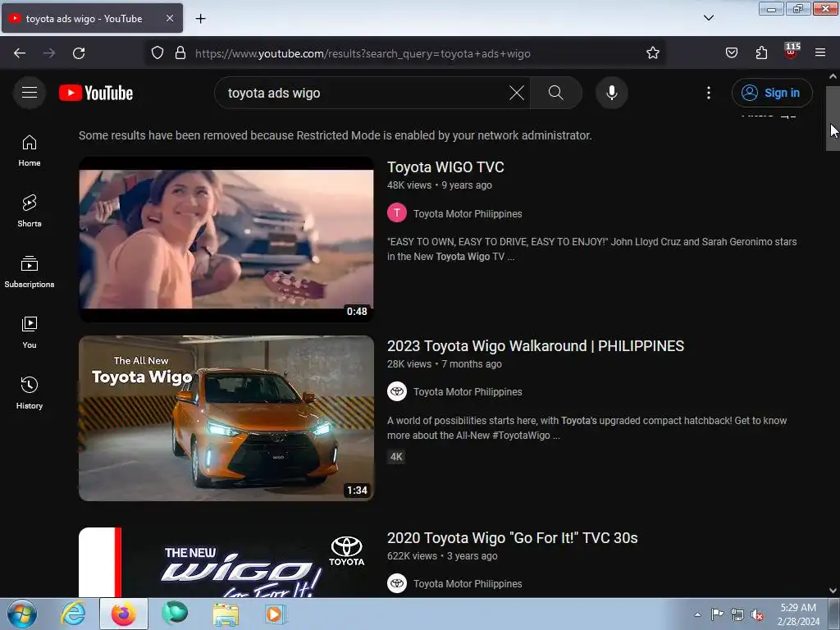Image resolution: width=840 pixels, height=630 pixels.
Task: Open the You section in sidebar
Action: [x=30, y=333]
